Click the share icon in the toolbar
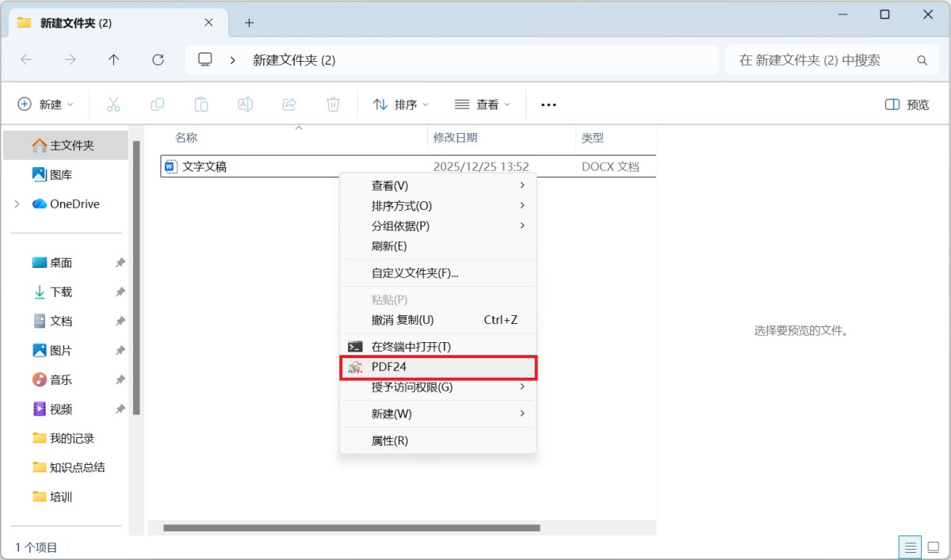The height and width of the screenshot is (560, 951). 288,104
